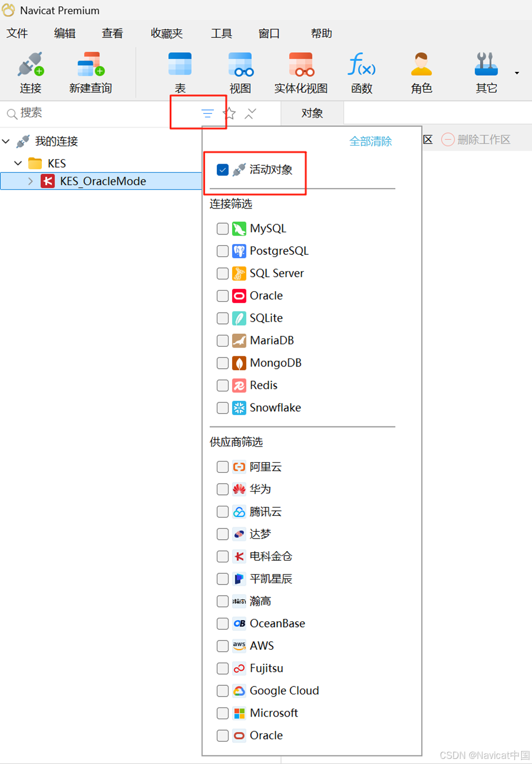532x764 pixels.
Task: Check the Alibaba Cloud vendor checkbox
Action: click(222, 467)
